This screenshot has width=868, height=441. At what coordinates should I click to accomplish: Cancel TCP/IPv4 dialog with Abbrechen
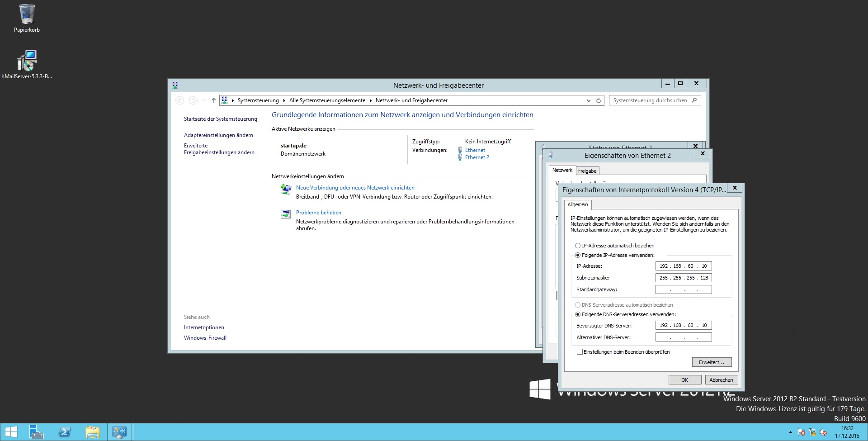(x=721, y=380)
